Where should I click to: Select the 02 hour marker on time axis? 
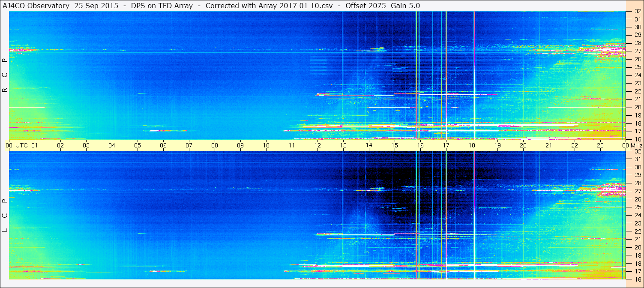tap(60, 145)
